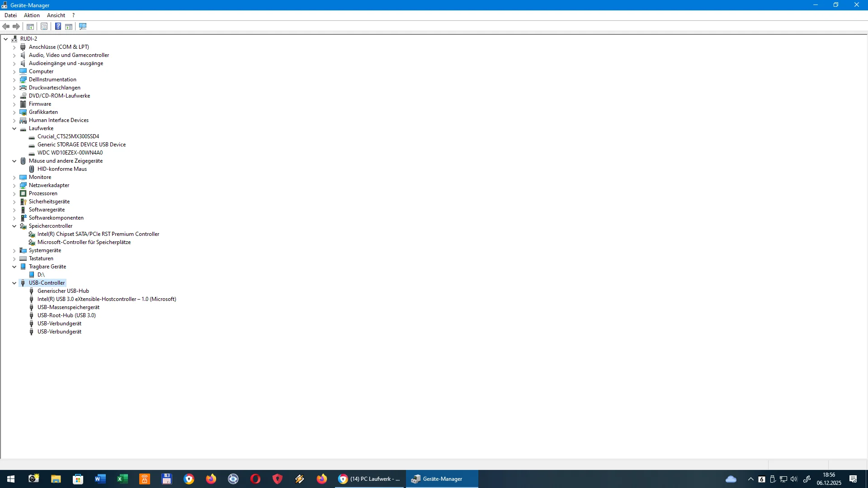
Task: Open the Aktion menu
Action: tap(32, 15)
